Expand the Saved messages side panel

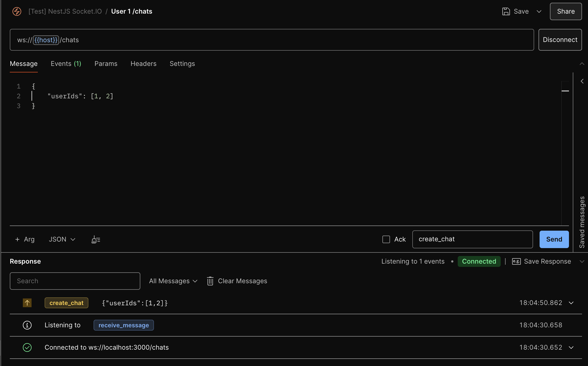coord(582,81)
